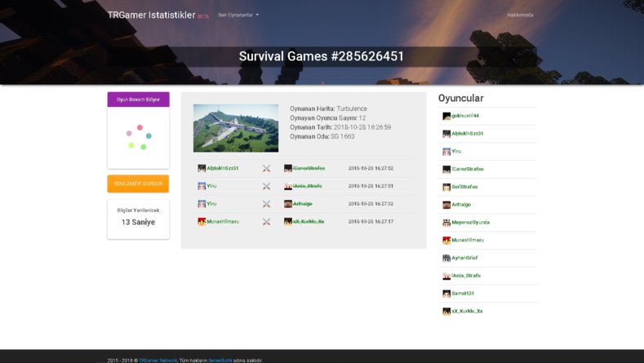The image size is (644, 363).
Task: Click AyhanGrief's avatar in Oyuncular list
Action: (x=446, y=258)
